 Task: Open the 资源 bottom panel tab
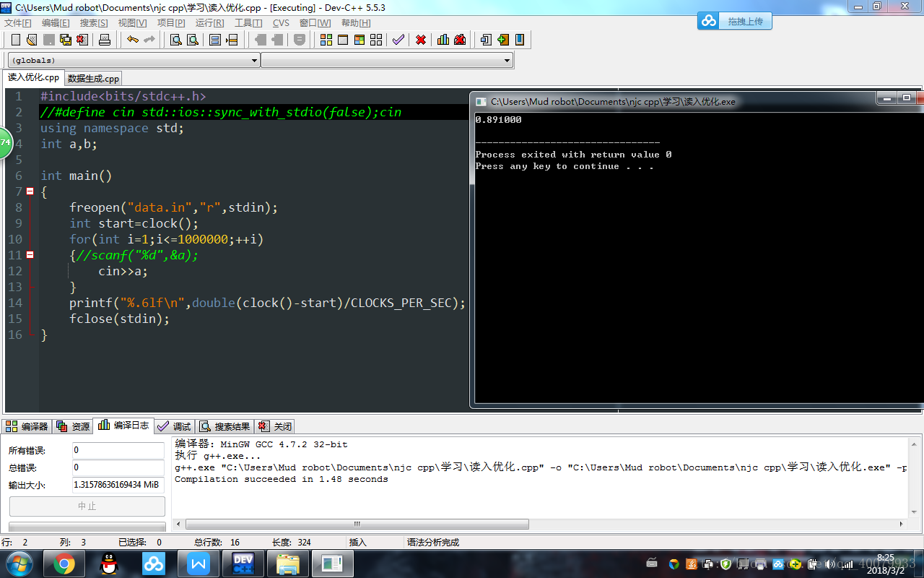[73, 426]
